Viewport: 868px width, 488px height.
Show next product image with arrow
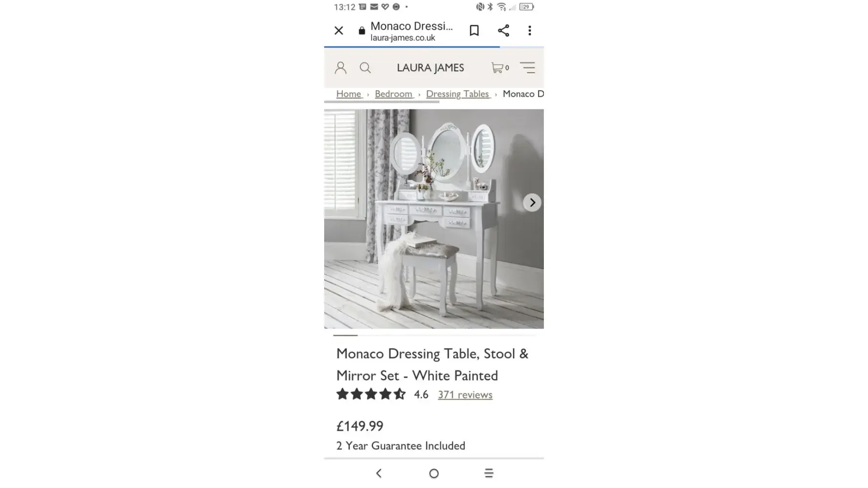[x=532, y=203]
